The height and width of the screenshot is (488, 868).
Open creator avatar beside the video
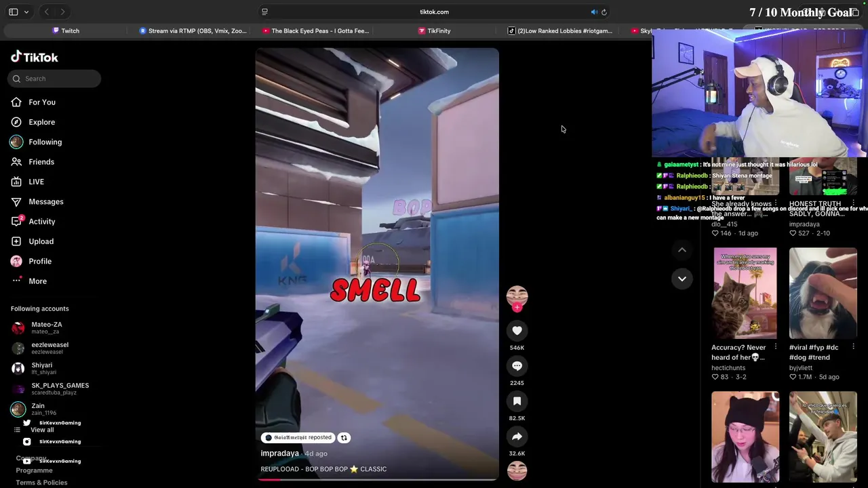coord(517,296)
